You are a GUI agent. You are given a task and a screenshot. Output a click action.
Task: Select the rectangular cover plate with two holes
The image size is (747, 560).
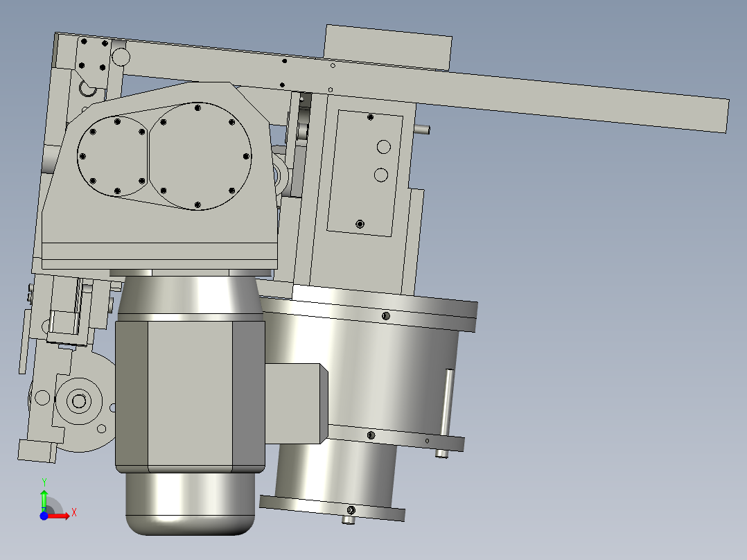pos(365,173)
